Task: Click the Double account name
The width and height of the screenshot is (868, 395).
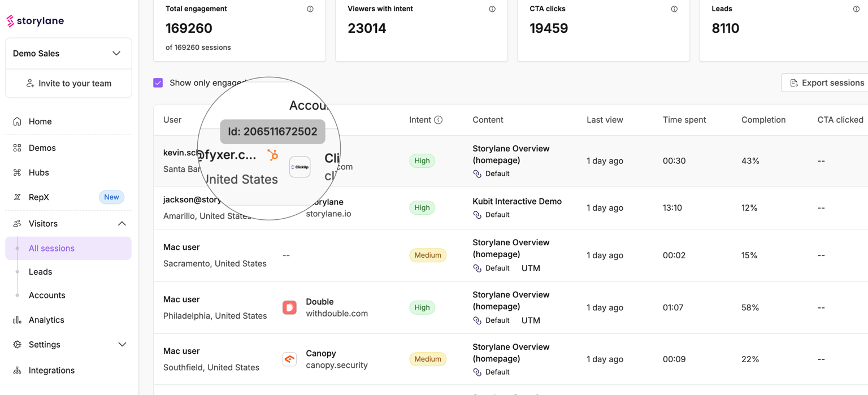Action: pos(320,302)
